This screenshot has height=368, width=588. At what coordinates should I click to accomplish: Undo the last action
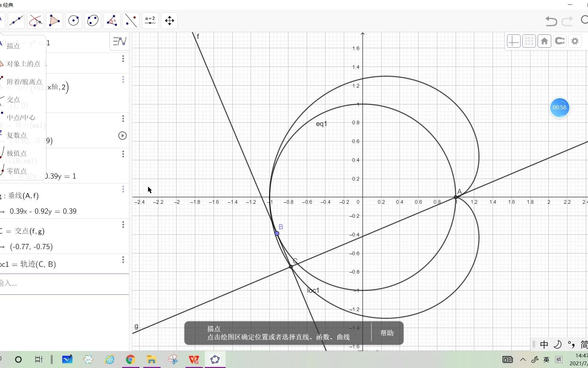click(x=551, y=21)
